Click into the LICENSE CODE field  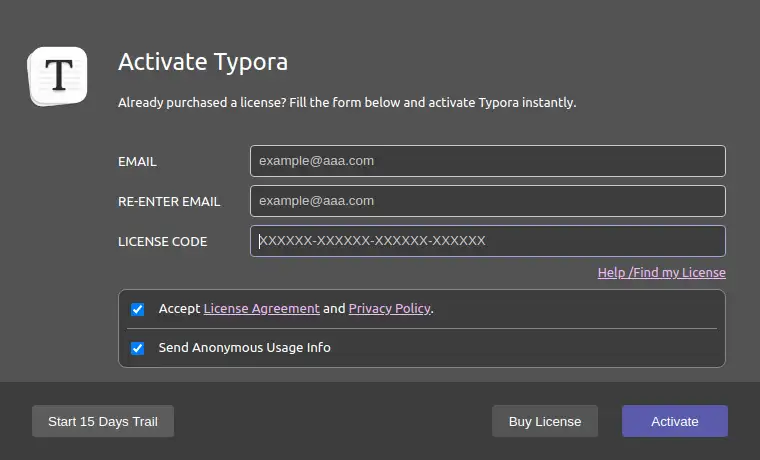tap(488, 241)
